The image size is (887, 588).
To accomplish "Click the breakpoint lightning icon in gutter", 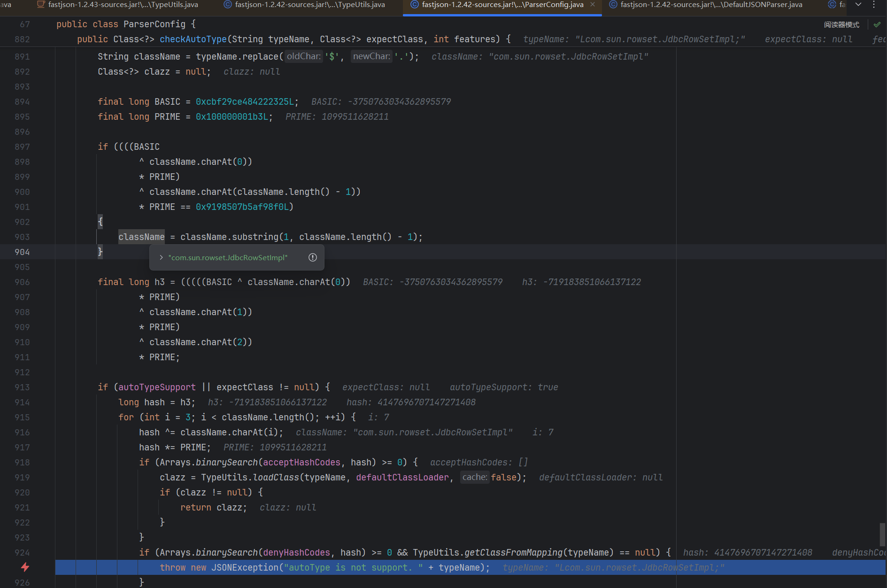I will pos(25,567).
